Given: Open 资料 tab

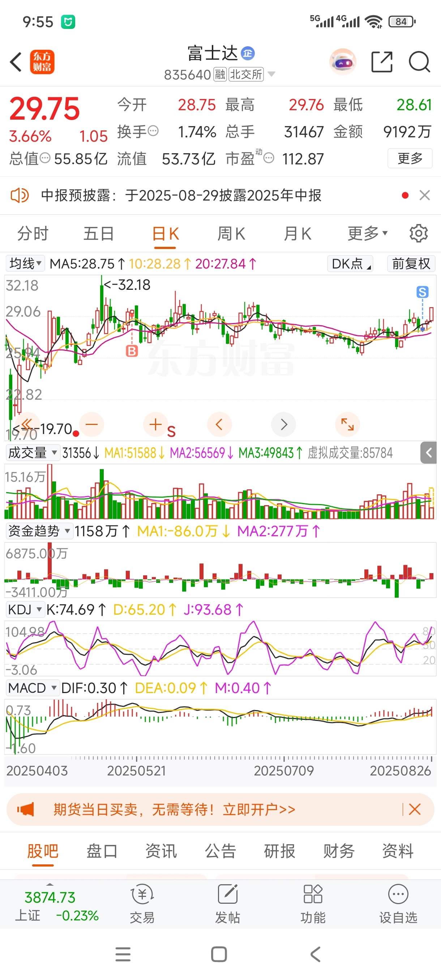Looking at the screenshot, I should click(398, 851).
